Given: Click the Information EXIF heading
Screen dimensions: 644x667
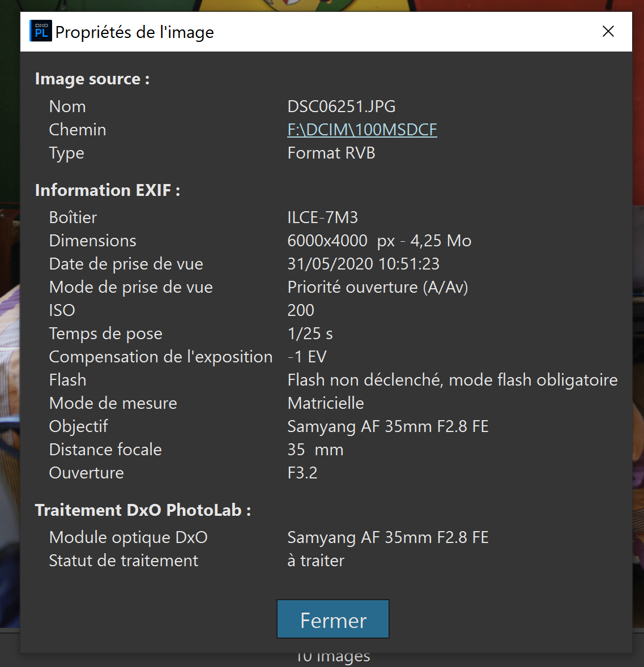Looking at the screenshot, I should (108, 190).
